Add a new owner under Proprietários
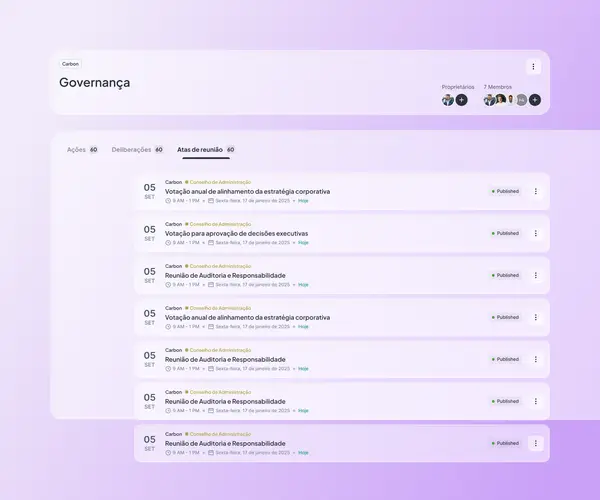Screen dimensions: 600x500 [x=461, y=100]
